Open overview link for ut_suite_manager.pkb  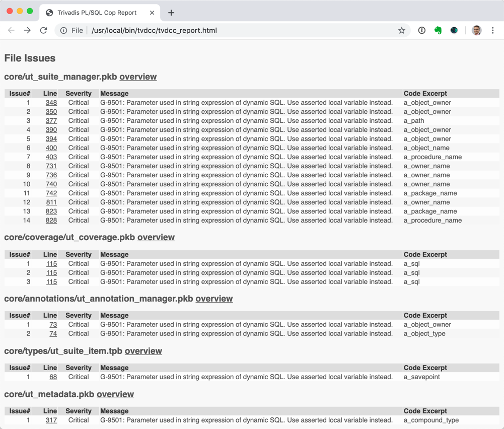click(138, 77)
